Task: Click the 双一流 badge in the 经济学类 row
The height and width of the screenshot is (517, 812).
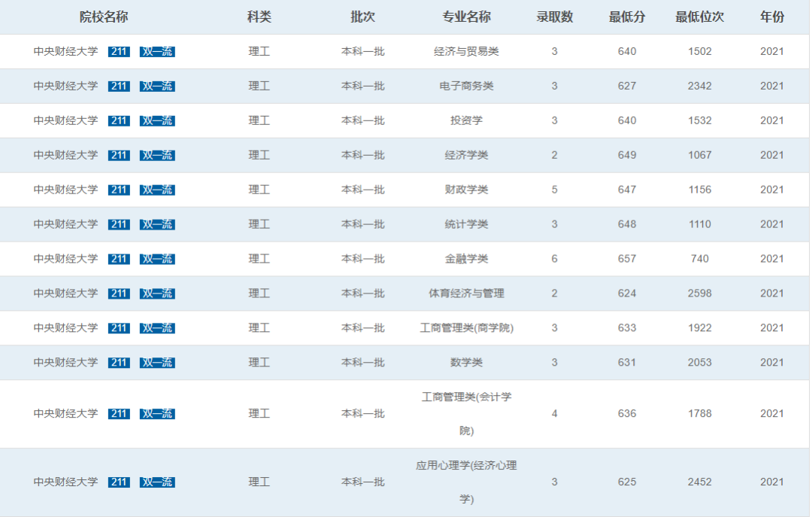Action: click(x=157, y=155)
